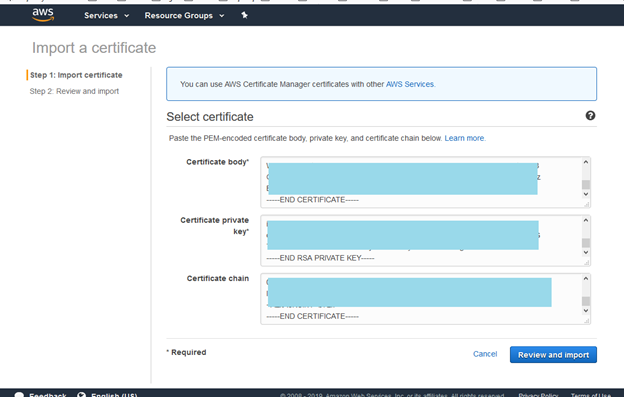Open the Services dropdown menu
624x397 pixels.
[106, 16]
